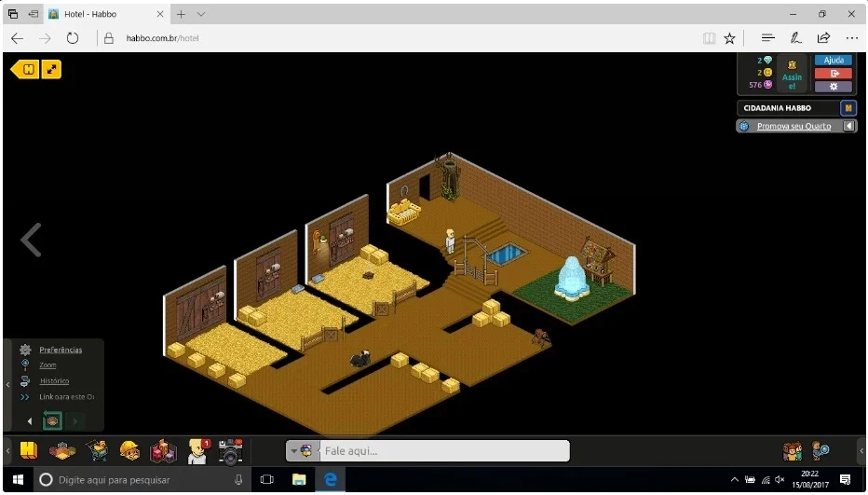The height and width of the screenshot is (495, 868).
Task: Click the blue fountain on the grass
Action: tap(570, 278)
